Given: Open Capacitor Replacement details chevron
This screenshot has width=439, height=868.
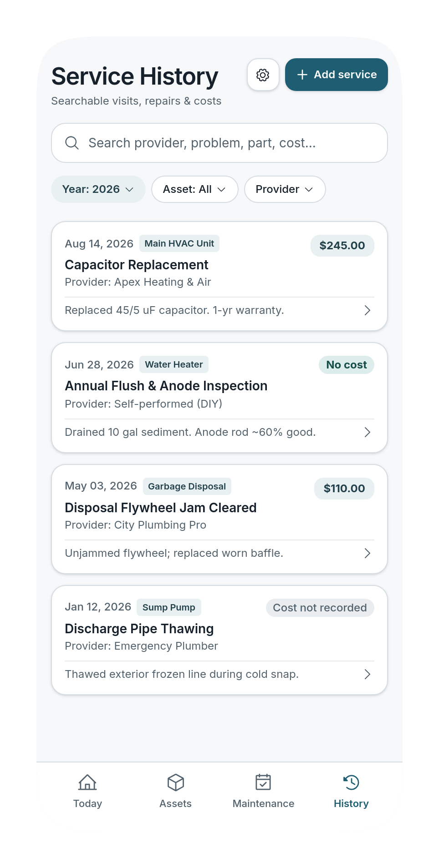Looking at the screenshot, I should click(x=368, y=310).
